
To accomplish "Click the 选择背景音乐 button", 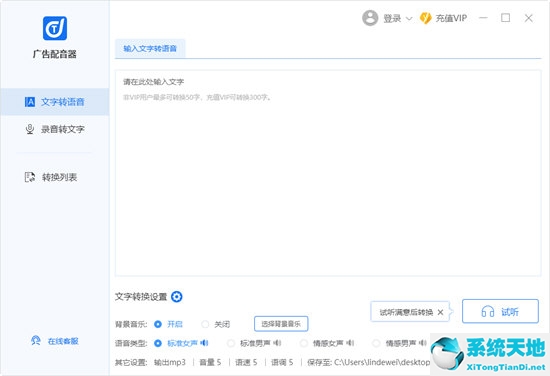I will 281,324.
